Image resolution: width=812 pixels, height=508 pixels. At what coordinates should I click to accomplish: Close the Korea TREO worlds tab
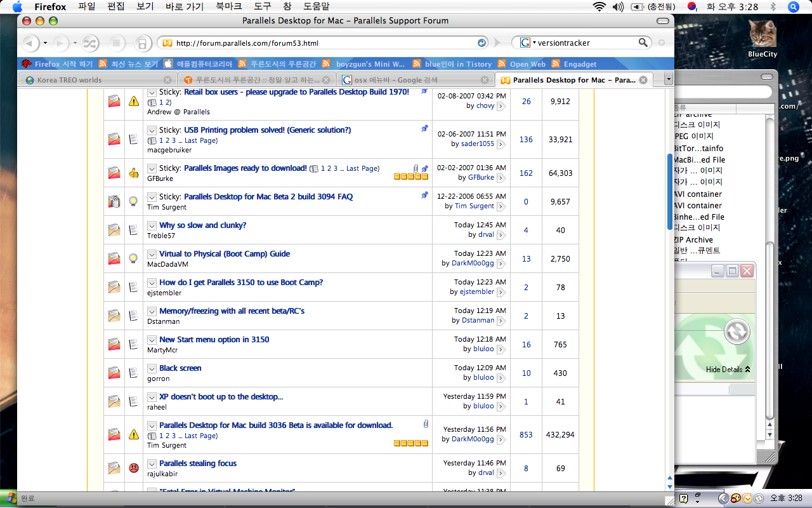pyautogui.click(x=167, y=80)
